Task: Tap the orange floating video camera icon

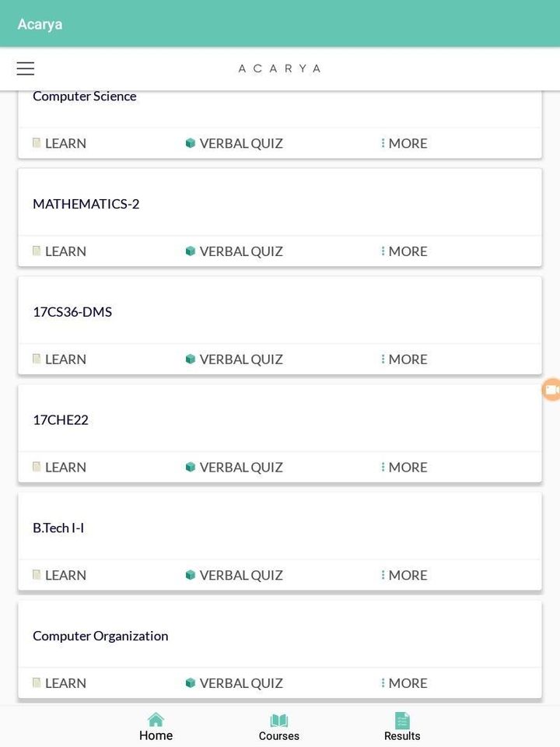Action: tap(551, 390)
